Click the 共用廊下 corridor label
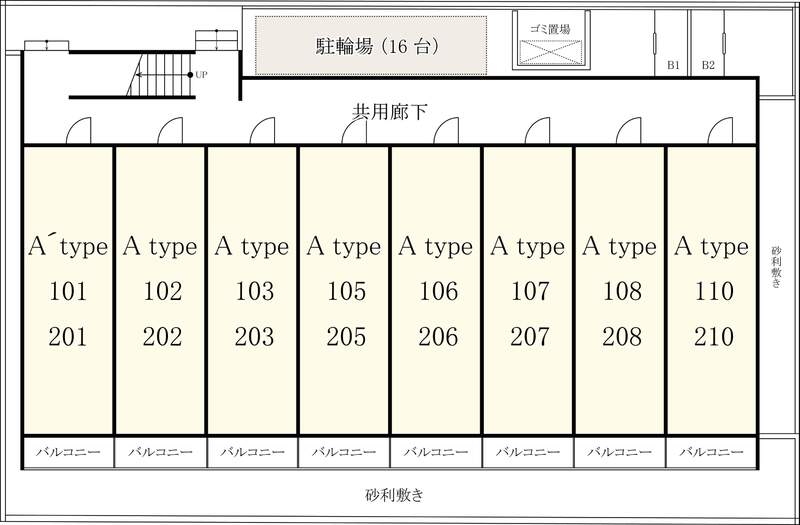 [x=390, y=112]
